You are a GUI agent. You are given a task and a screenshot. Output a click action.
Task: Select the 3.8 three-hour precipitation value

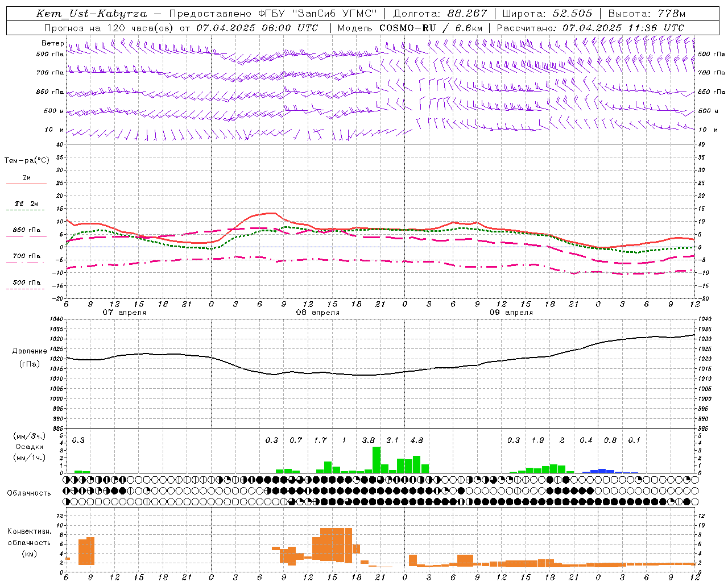click(x=368, y=440)
